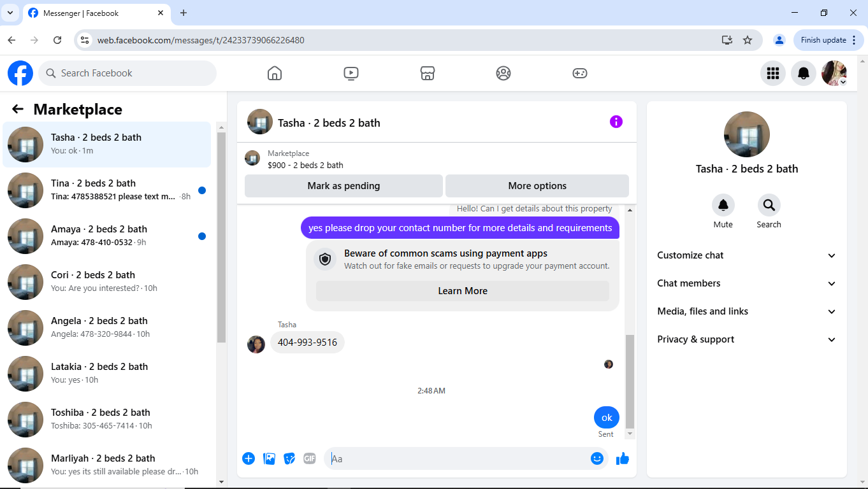Open the browser profile icon
The height and width of the screenshot is (489, 868).
pos(779,40)
